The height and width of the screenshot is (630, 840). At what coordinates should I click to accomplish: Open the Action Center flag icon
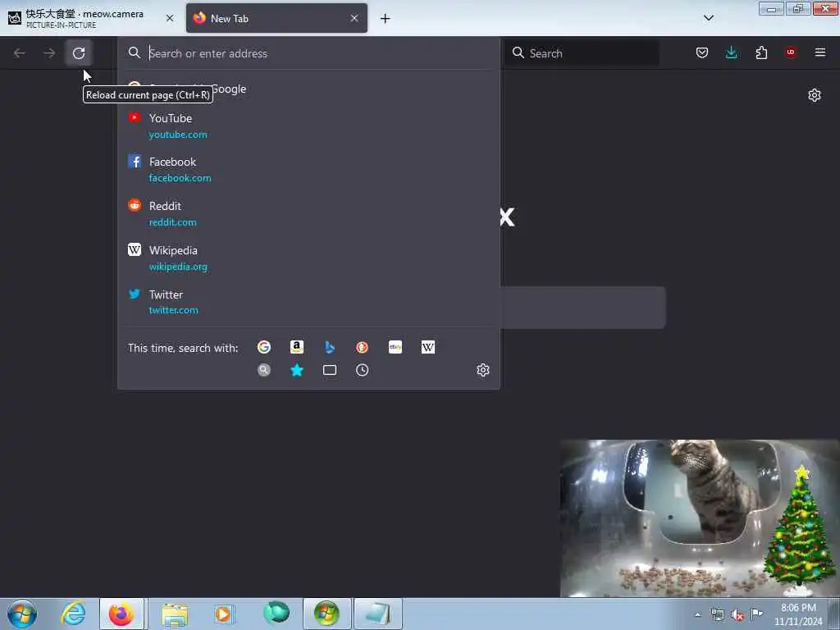pyautogui.click(x=756, y=614)
